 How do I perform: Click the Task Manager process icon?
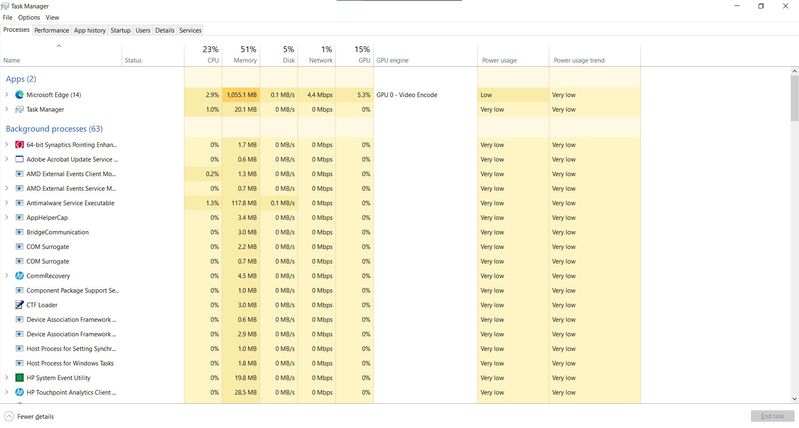(19, 109)
